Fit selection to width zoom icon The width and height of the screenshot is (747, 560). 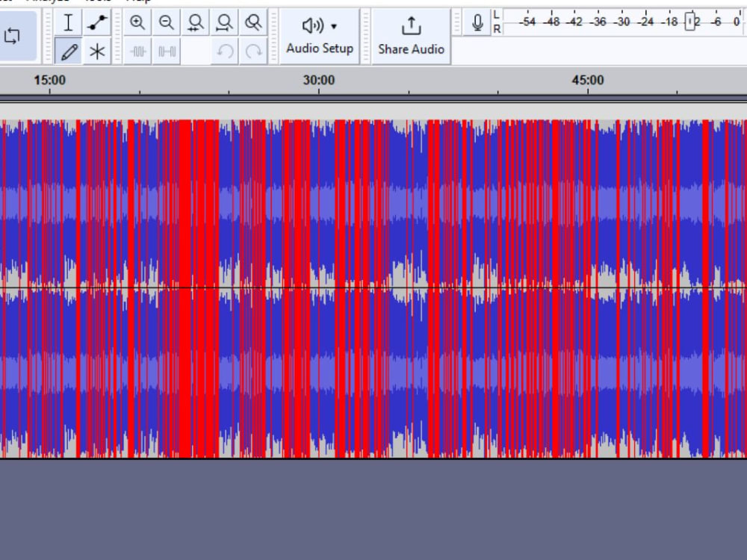[195, 22]
